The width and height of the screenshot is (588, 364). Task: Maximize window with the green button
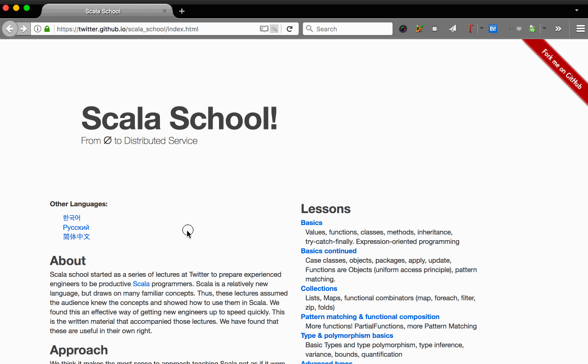pos(27,8)
